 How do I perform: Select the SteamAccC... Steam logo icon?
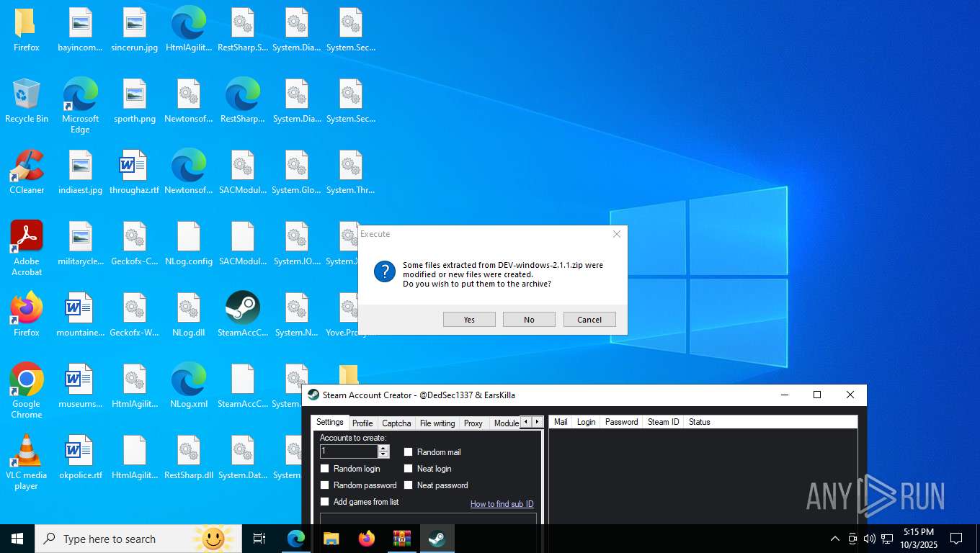[x=243, y=315]
